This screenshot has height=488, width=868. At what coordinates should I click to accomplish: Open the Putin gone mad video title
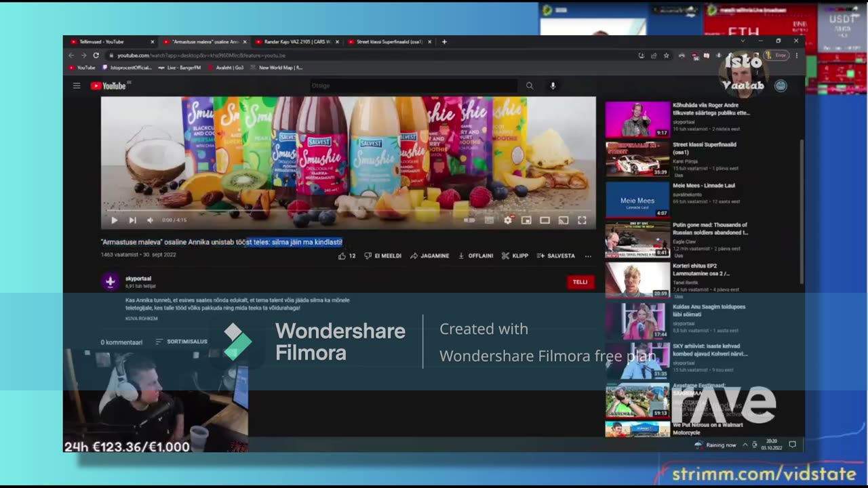click(710, 228)
